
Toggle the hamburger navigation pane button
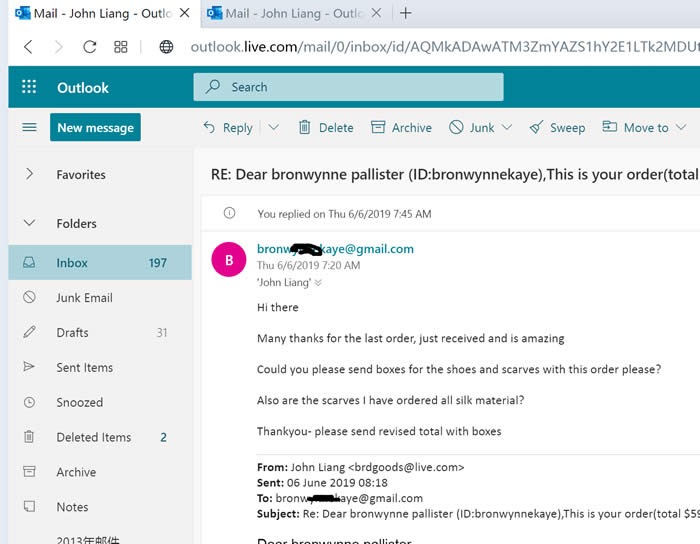29,127
